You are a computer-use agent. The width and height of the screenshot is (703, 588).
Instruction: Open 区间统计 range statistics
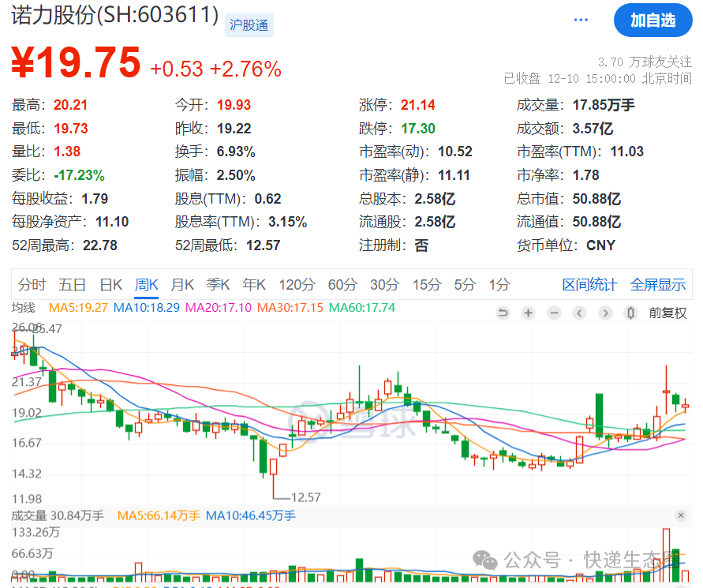tap(589, 284)
